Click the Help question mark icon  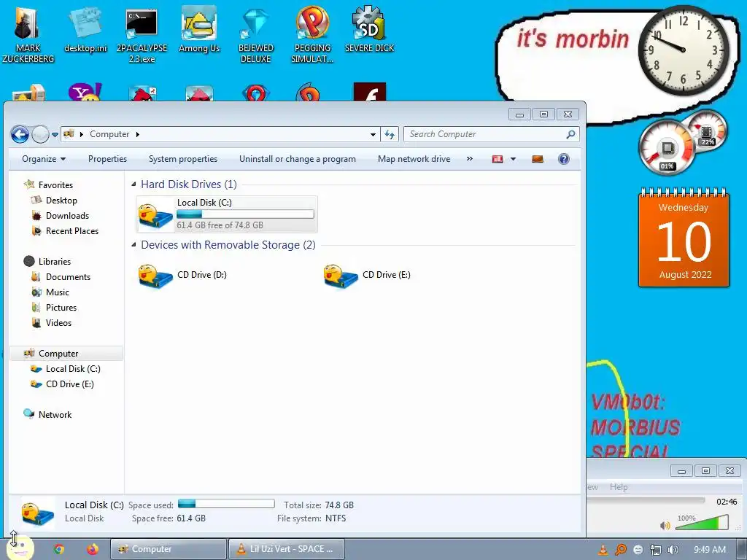pos(564,159)
